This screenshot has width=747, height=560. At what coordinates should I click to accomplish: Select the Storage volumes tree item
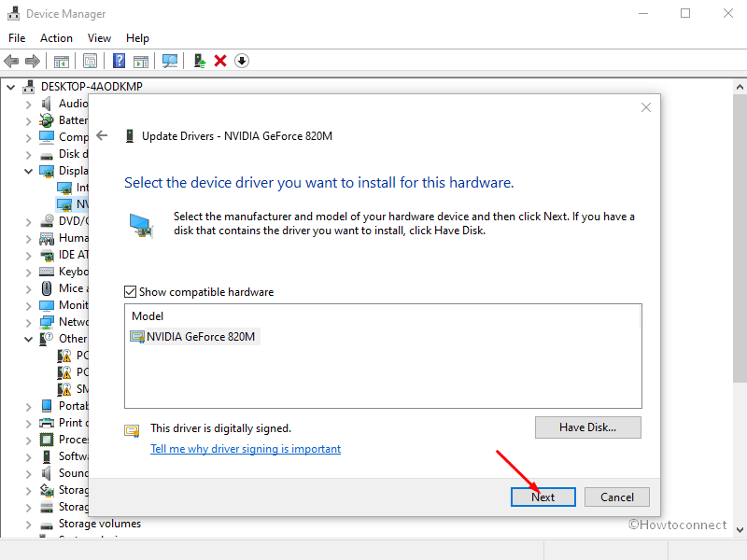(100, 524)
